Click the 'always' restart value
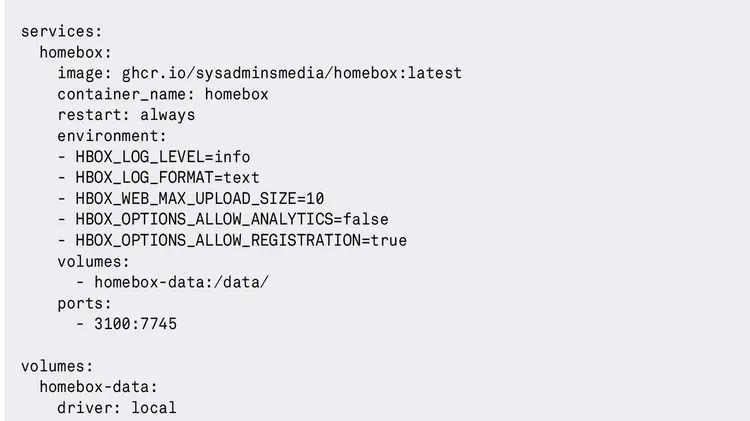 (x=167, y=115)
